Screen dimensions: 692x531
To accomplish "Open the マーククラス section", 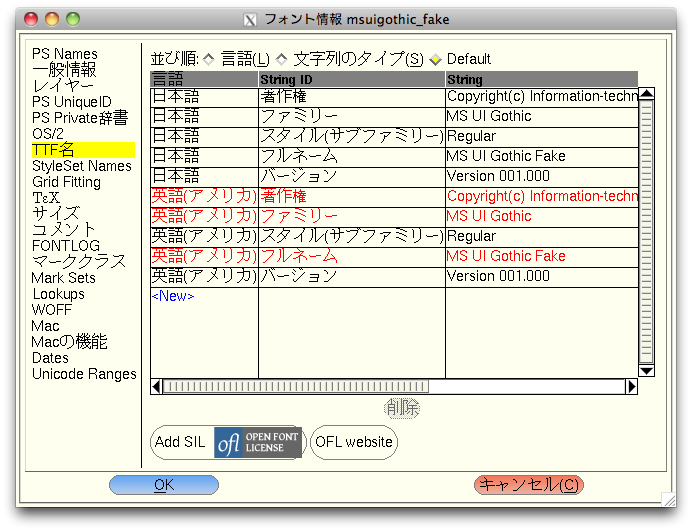I will 79,262.
